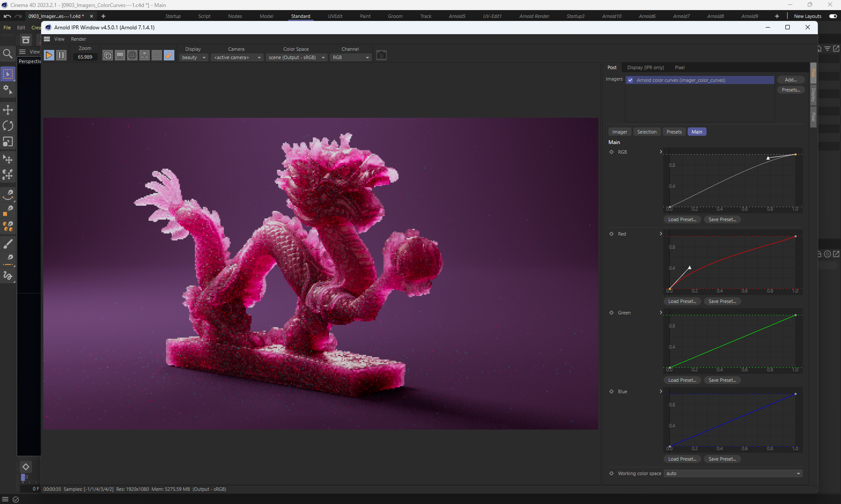Viewport: 841px width, 504px height.
Task: Open the IPR hamburger menu icon
Action: pos(47,39)
